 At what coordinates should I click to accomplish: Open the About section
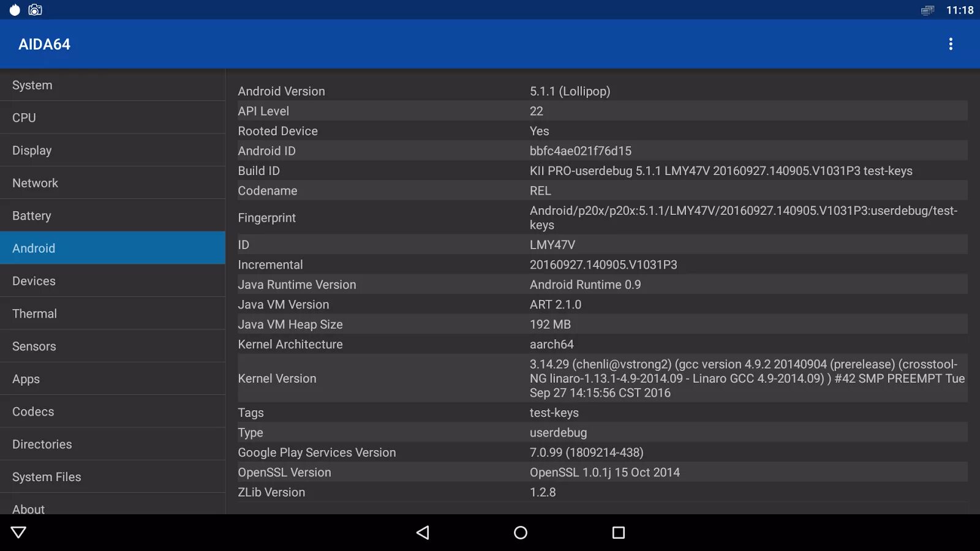pos(113,504)
